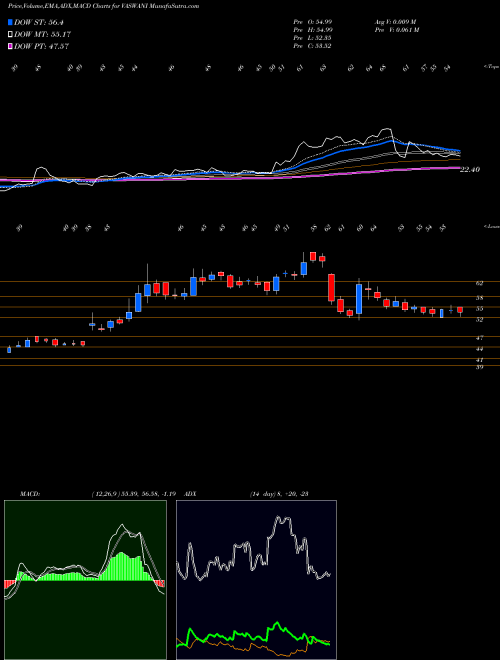Viewport: 500px width, 660px height.
Task: Open the ADX indicator chart panel
Action: tap(256, 580)
